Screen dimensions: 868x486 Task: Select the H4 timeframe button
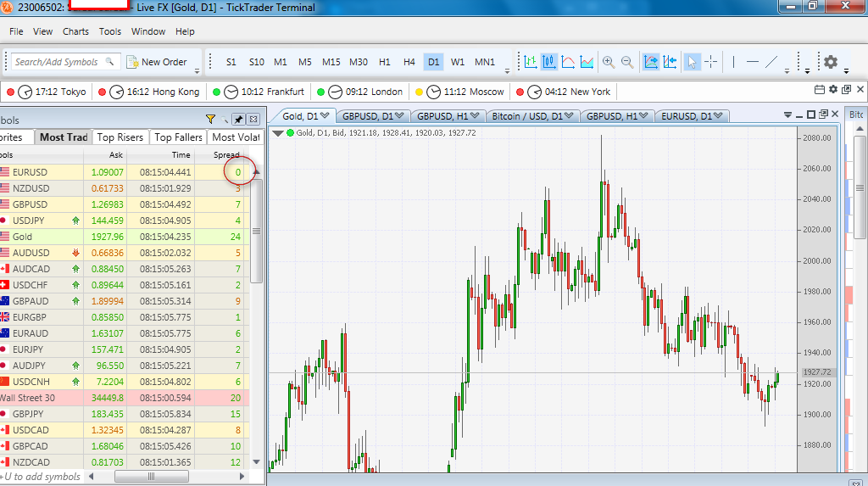409,62
